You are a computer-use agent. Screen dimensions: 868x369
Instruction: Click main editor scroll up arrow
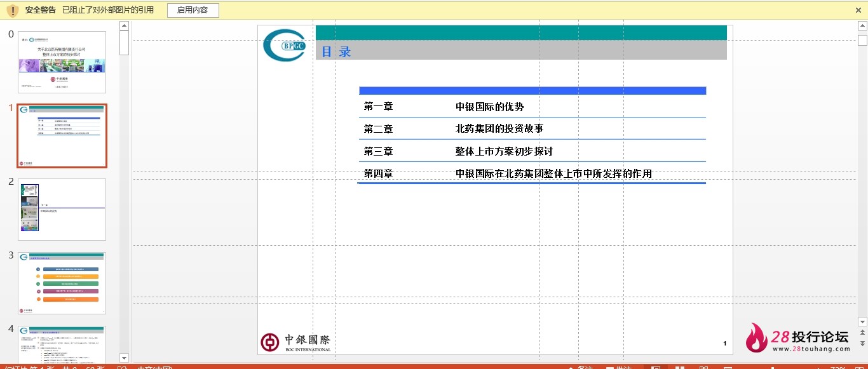(x=862, y=27)
